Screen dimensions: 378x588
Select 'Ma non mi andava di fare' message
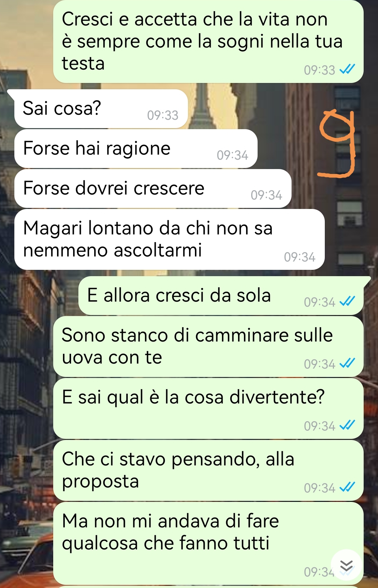pos(208,543)
